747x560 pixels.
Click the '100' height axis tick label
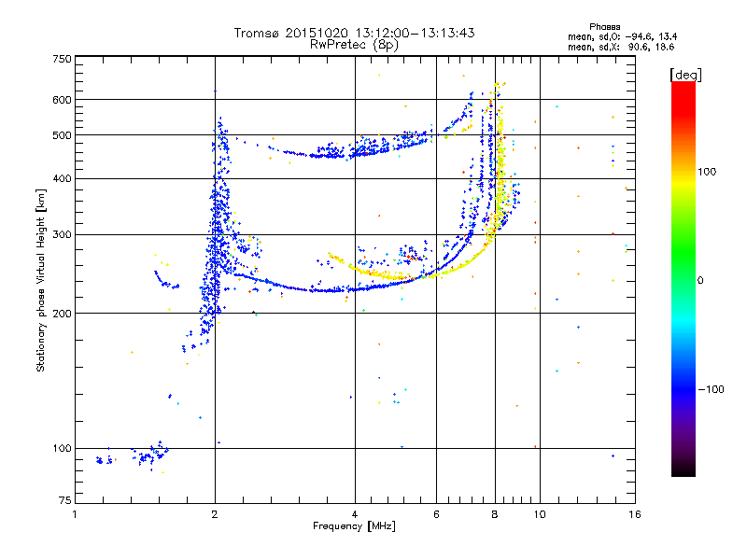click(x=62, y=448)
